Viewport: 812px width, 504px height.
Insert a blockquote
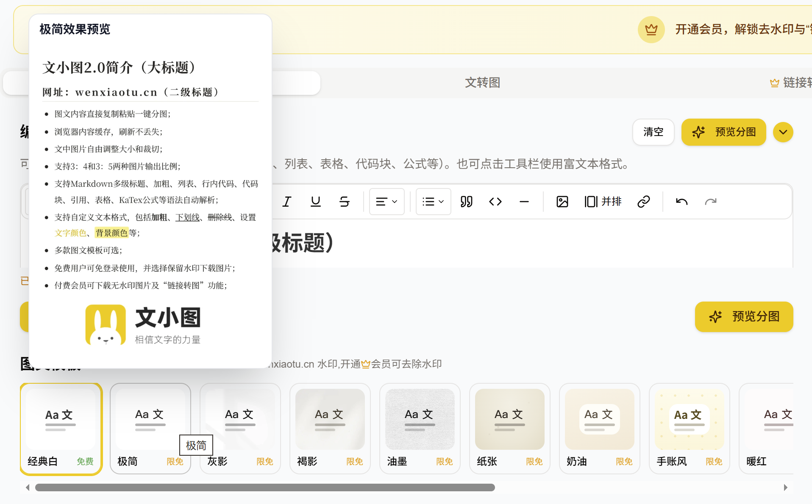coord(467,202)
